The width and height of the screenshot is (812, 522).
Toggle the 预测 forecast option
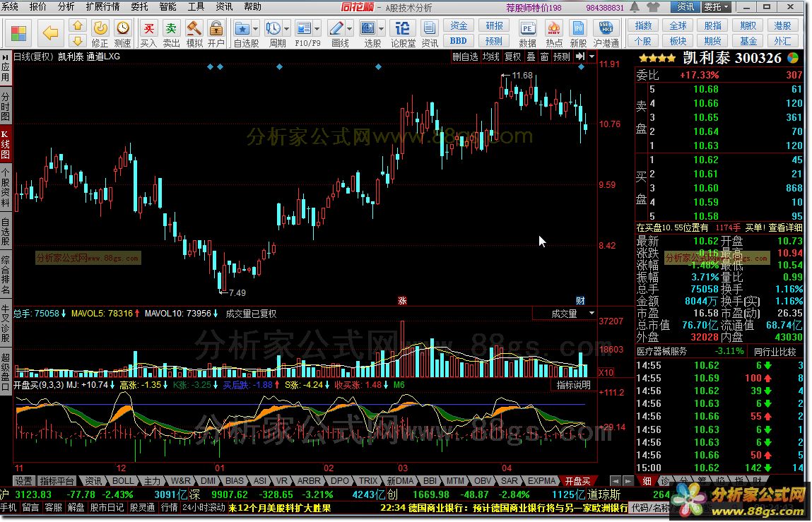point(561,57)
